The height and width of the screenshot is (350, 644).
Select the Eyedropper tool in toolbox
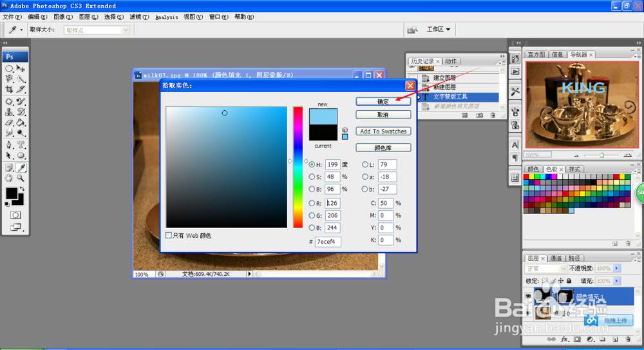(x=21, y=168)
